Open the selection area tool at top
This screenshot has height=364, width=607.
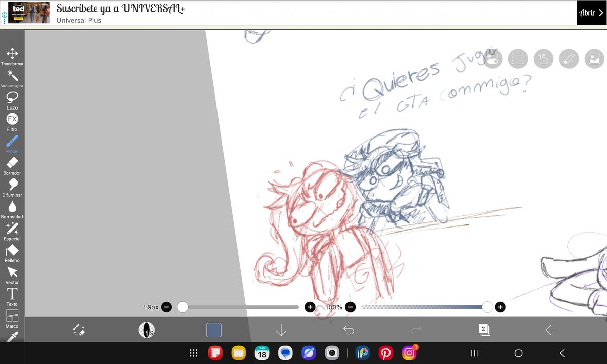click(518, 59)
